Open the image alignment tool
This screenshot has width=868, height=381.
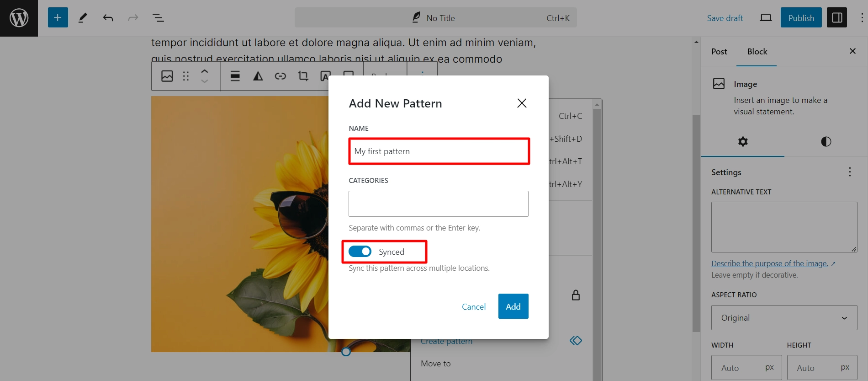[235, 76]
